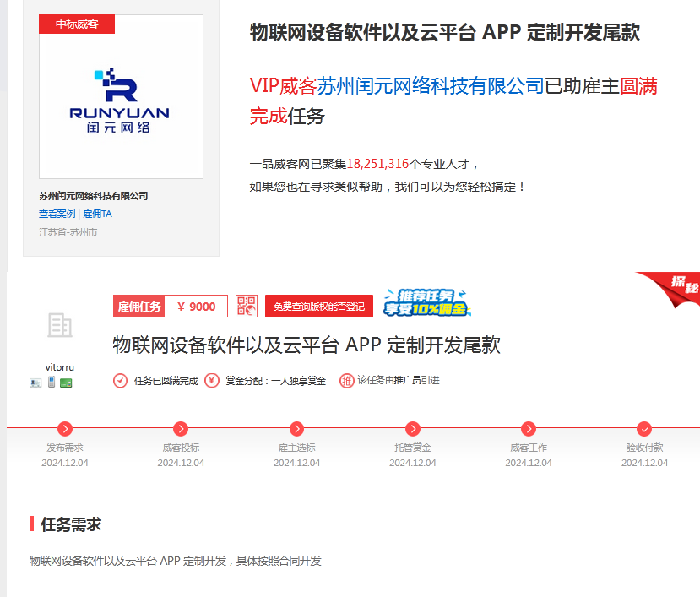Click 赏金分配：一人独享赏金 text
The height and width of the screenshot is (597, 700).
(x=275, y=381)
